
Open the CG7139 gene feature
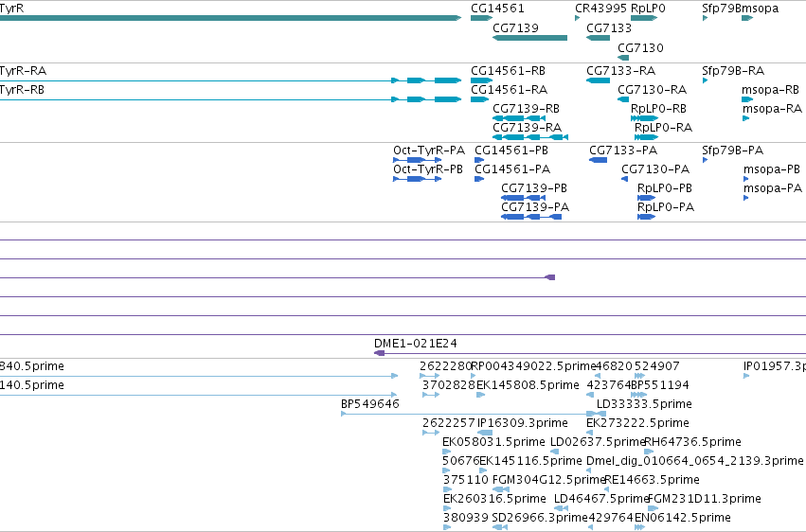click(529, 38)
